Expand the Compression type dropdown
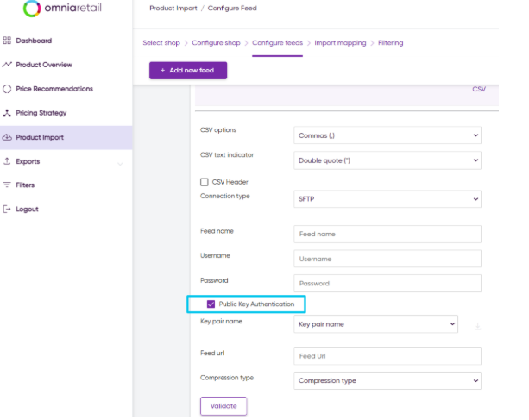This screenshot has width=529, height=420. (387, 380)
